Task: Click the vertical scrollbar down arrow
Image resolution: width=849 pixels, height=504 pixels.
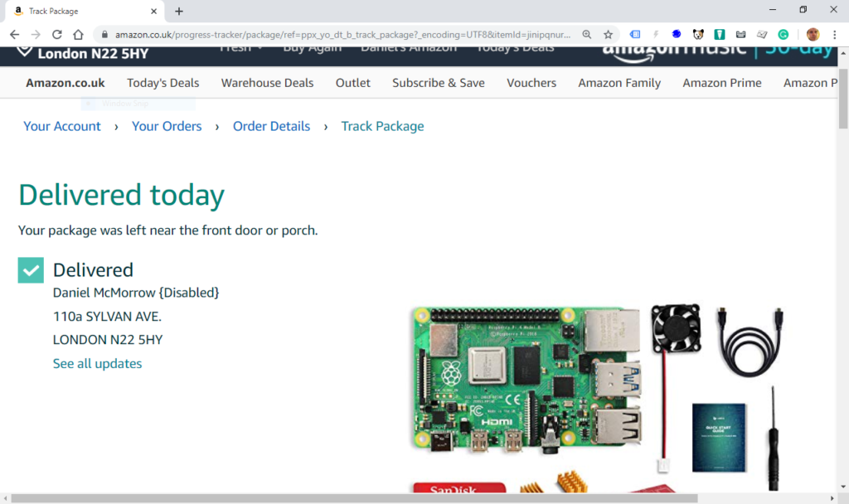Action: [x=843, y=487]
